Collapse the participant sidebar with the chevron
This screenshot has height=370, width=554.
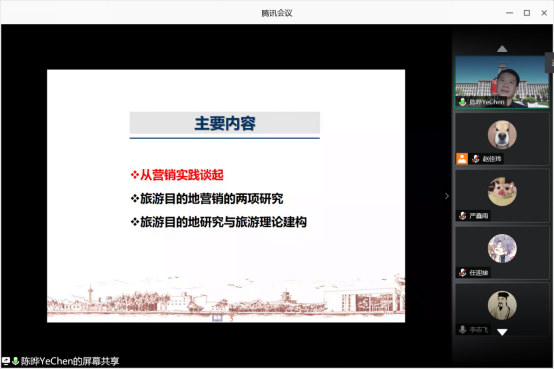447,196
